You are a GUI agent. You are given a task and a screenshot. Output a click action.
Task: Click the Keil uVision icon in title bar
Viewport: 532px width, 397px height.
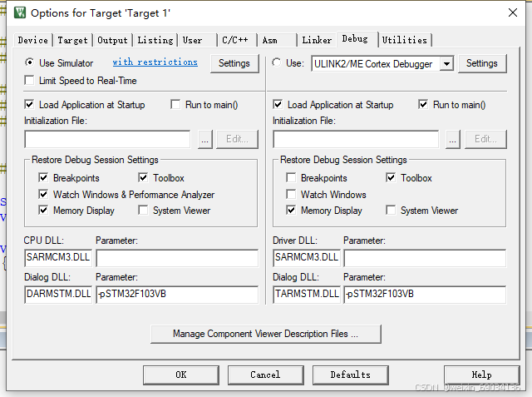pyautogui.click(x=20, y=13)
